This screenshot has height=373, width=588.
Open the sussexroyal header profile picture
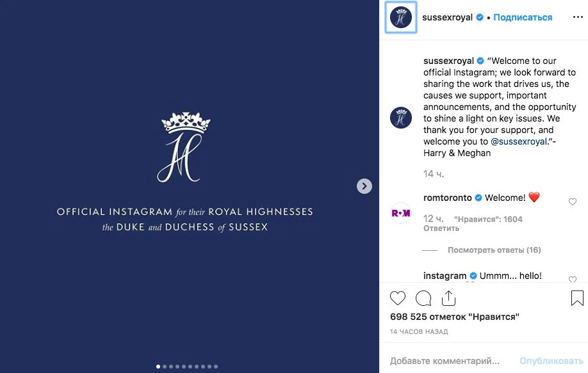click(x=401, y=17)
